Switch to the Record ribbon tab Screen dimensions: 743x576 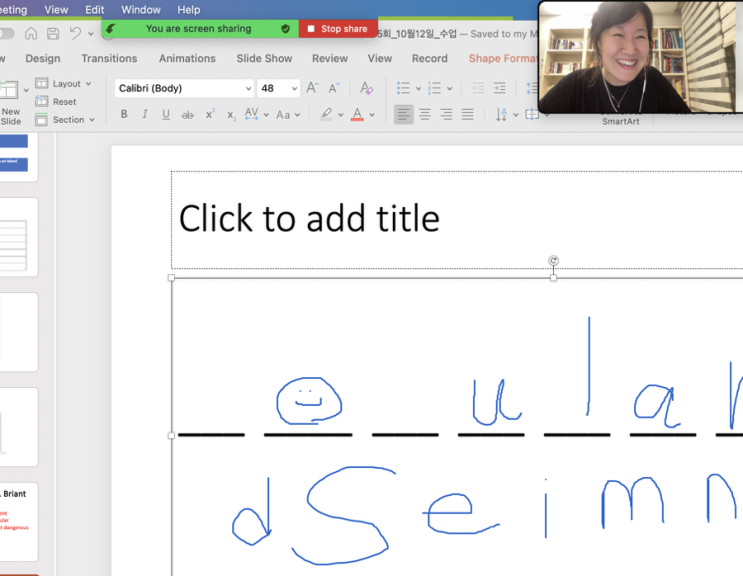tap(430, 58)
